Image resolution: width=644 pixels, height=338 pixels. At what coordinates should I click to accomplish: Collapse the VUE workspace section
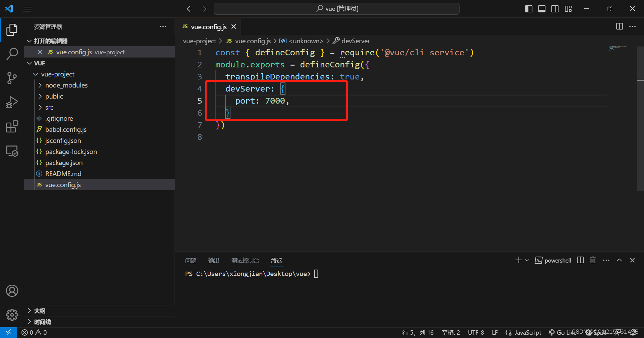point(99,63)
